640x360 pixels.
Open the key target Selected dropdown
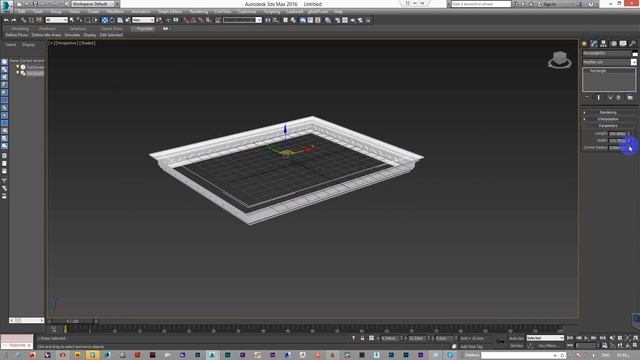(545, 338)
